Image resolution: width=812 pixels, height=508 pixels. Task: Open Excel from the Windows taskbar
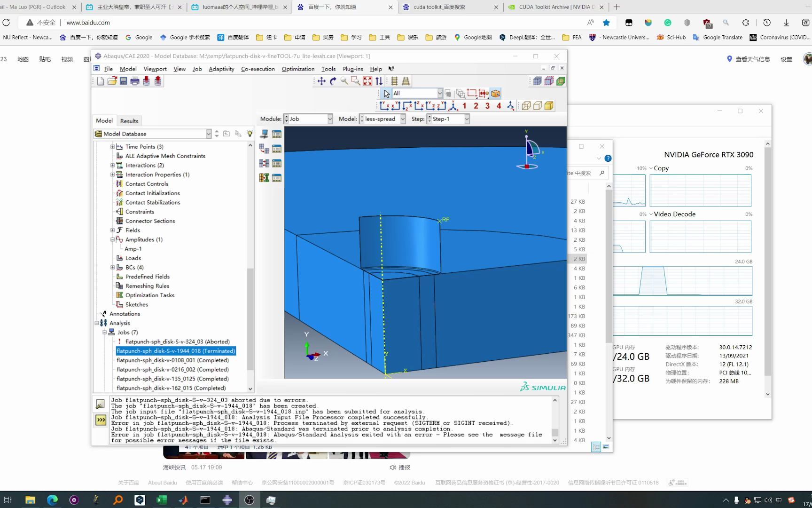click(161, 500)
